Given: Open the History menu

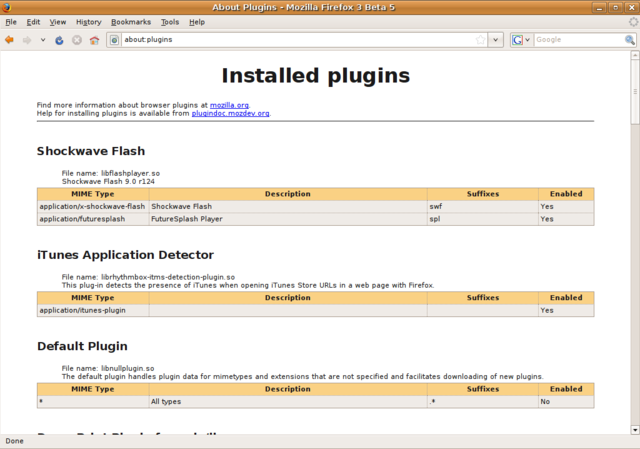Looking at the screenshot, I should coord(89,22).
